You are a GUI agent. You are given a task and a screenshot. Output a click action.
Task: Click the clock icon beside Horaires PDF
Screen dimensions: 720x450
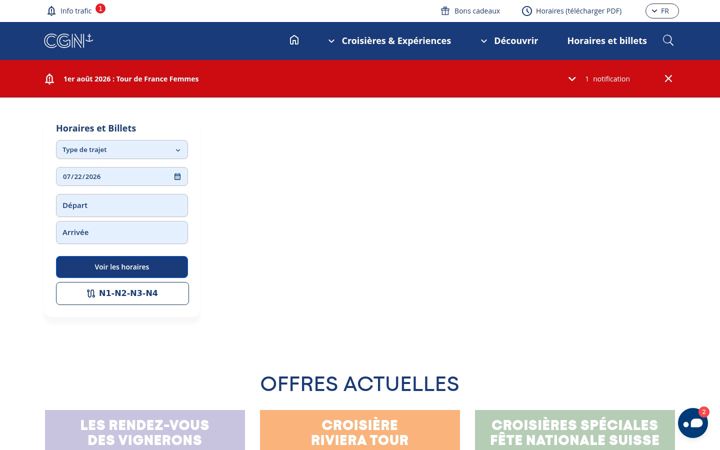pos(527,11)
